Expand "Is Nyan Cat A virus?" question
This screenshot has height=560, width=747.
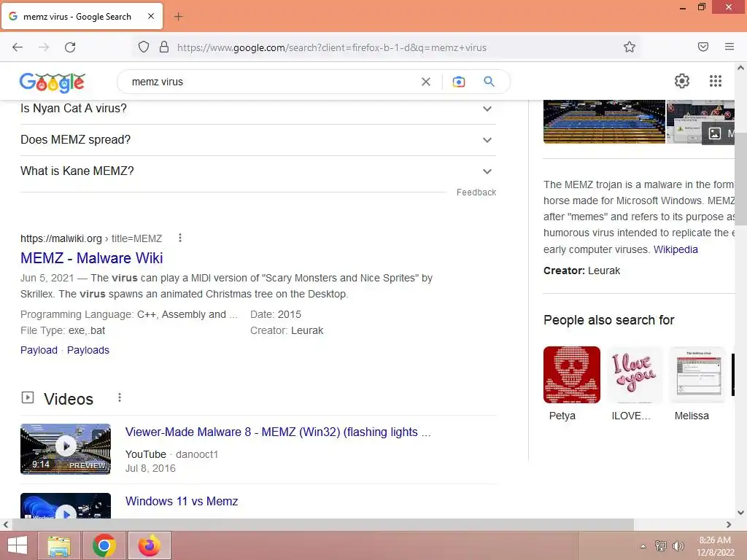tap(258, 109)
